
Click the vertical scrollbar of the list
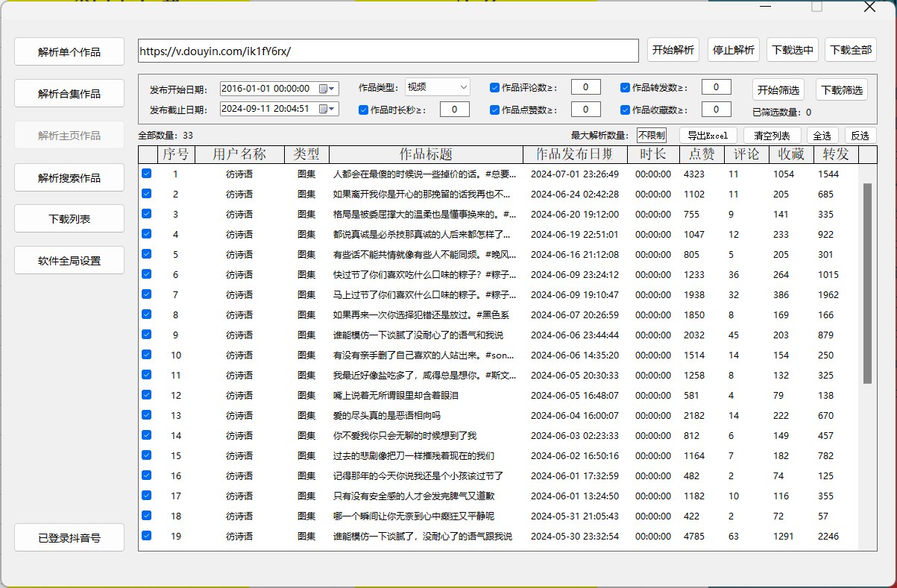(x=867, y=283)
